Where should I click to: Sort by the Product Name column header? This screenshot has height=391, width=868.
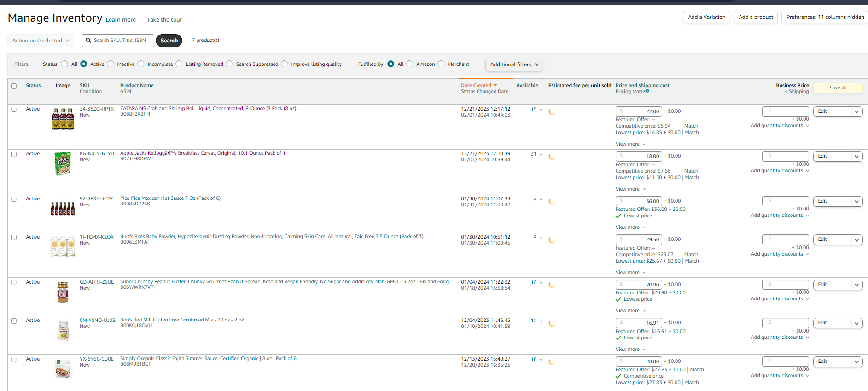(x=137, y=86)
